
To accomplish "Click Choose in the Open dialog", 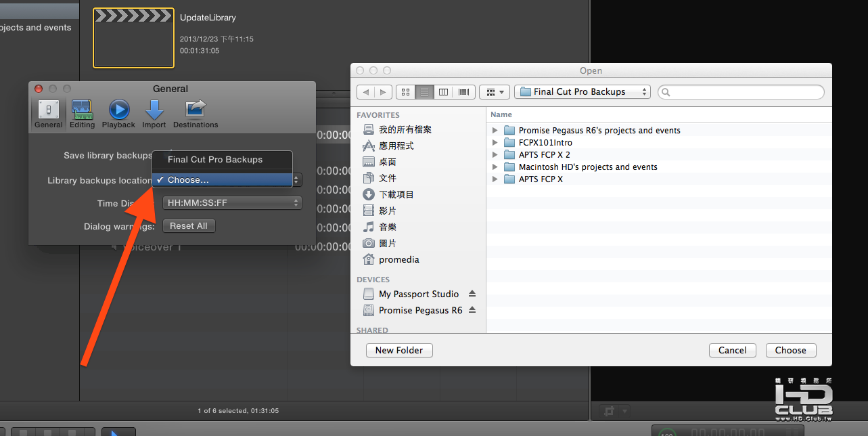I will 791,350.
